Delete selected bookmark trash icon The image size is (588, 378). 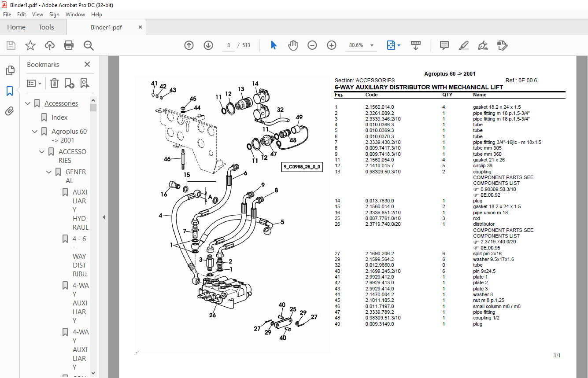(x=54, y=83)
